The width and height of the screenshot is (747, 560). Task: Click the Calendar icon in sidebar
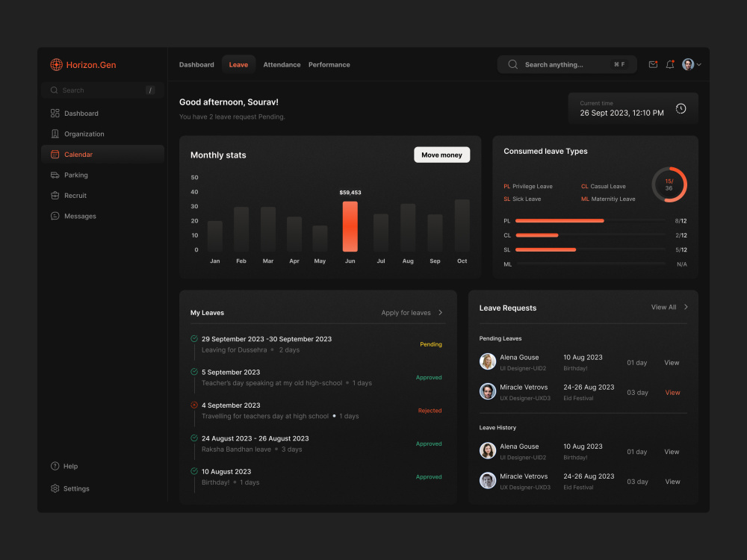point(55,155)
